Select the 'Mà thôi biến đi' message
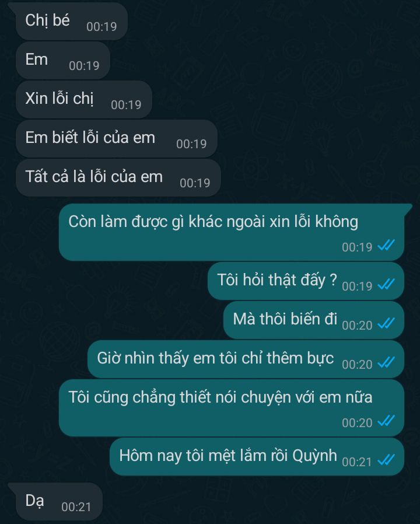 point(314,320)
